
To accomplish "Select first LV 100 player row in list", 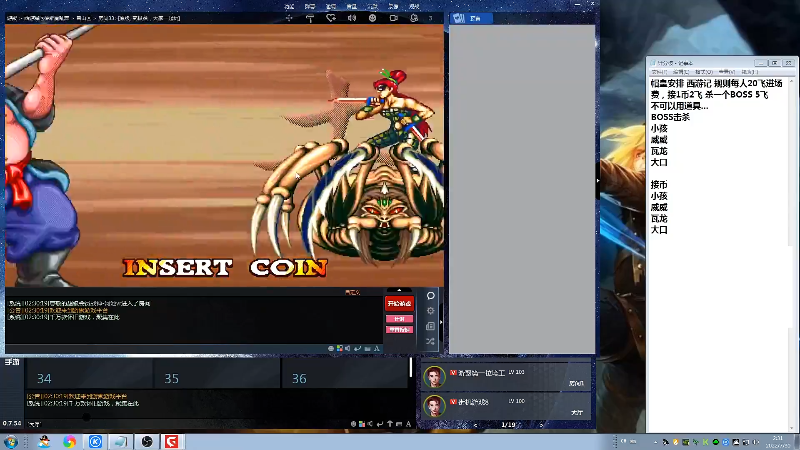I will (x=505, y=377).
